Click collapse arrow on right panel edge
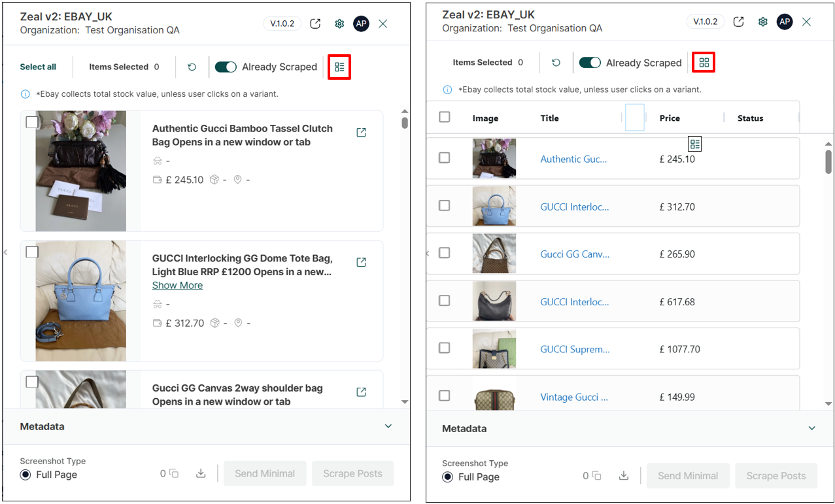The width and height of the screenshot is (835, 504). coord(428,253)
